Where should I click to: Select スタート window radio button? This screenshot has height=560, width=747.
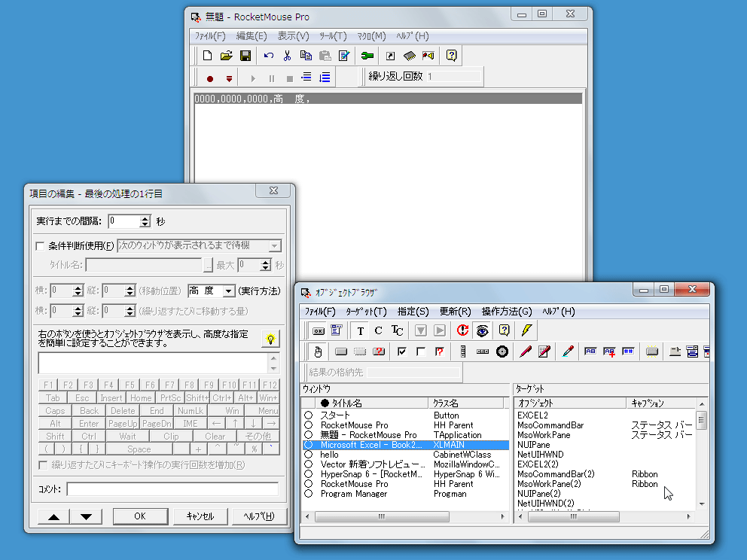[x=309, y=415]
